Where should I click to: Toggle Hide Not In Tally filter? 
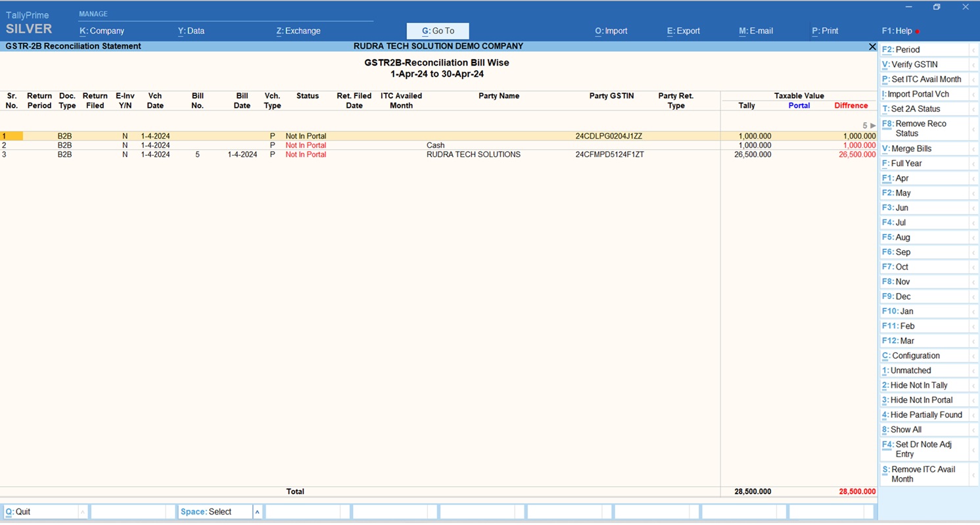(x=919, y=385)
